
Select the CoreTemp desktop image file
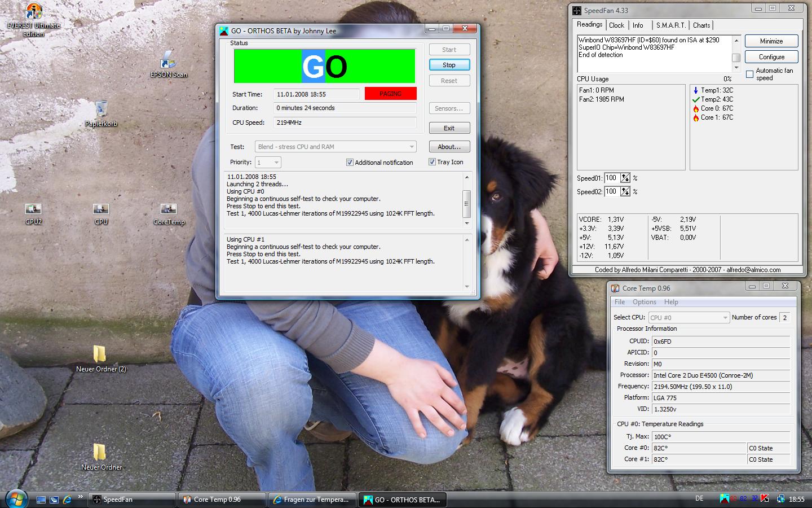pyautogui.click(x=169, y=214)
